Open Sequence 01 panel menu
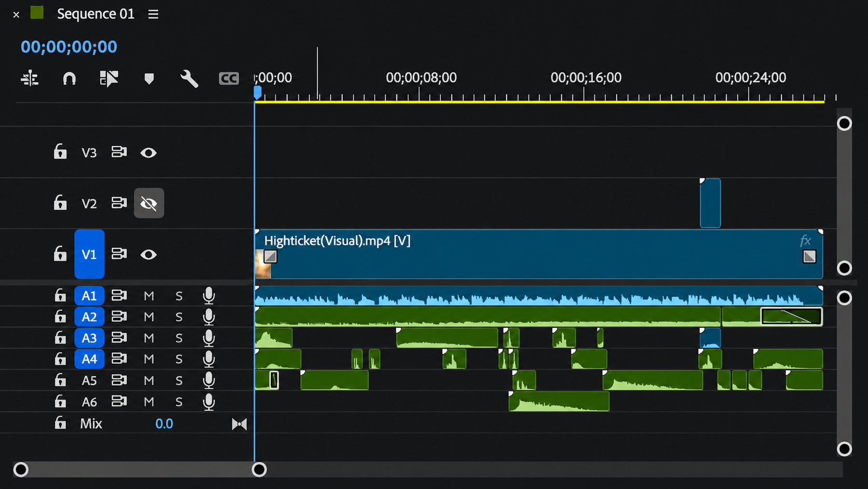Viewport: 868px width, 489px height. point(153,14)
